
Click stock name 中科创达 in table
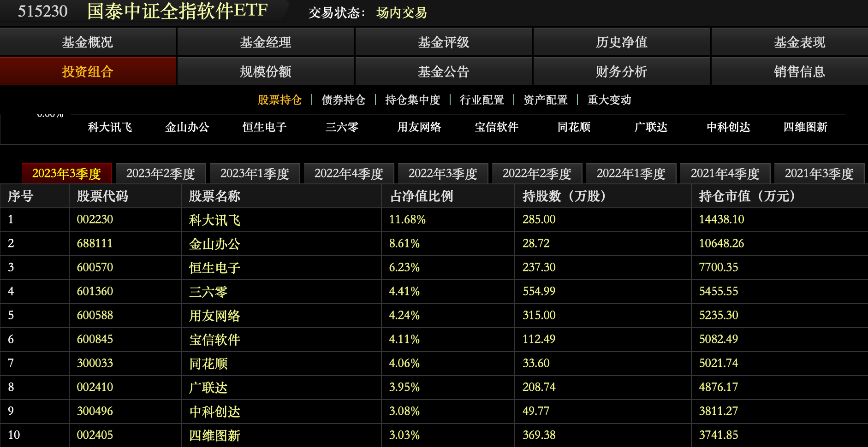(x=214, y=412)
